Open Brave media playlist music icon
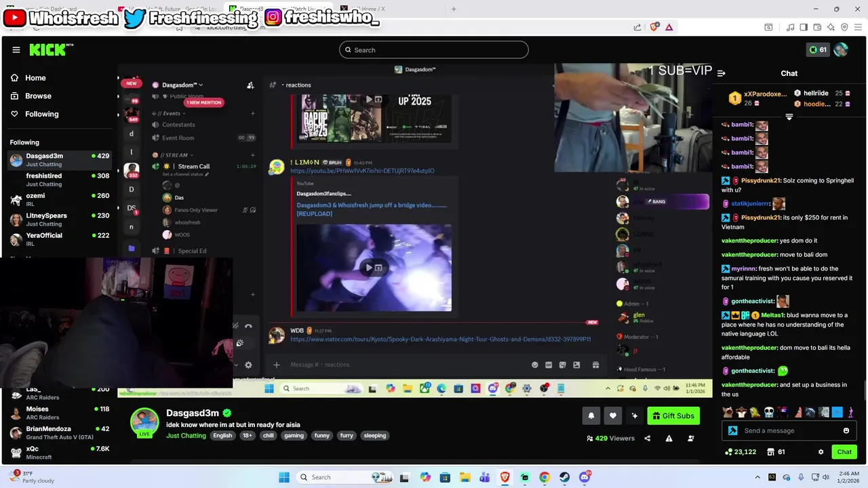Viewport: 868px width, 488px height. (x=790, y=27)
